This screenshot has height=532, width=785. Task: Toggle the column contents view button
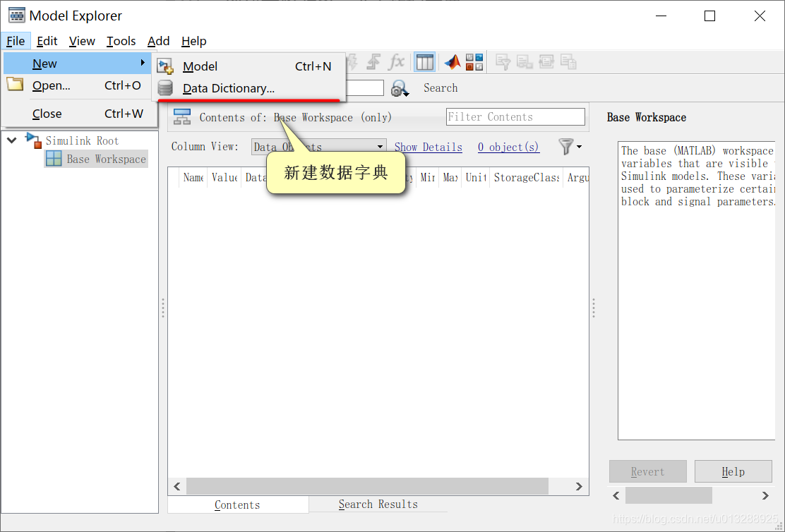tap(424, 62)
